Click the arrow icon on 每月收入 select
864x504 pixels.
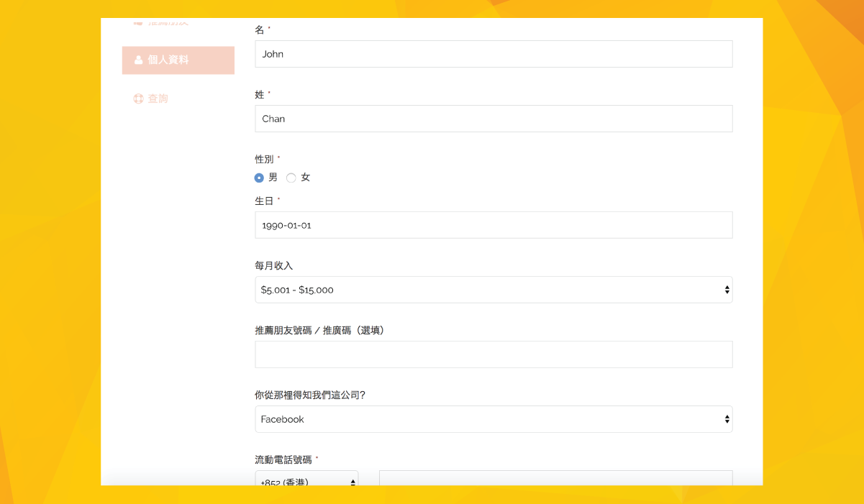(727, 290)
